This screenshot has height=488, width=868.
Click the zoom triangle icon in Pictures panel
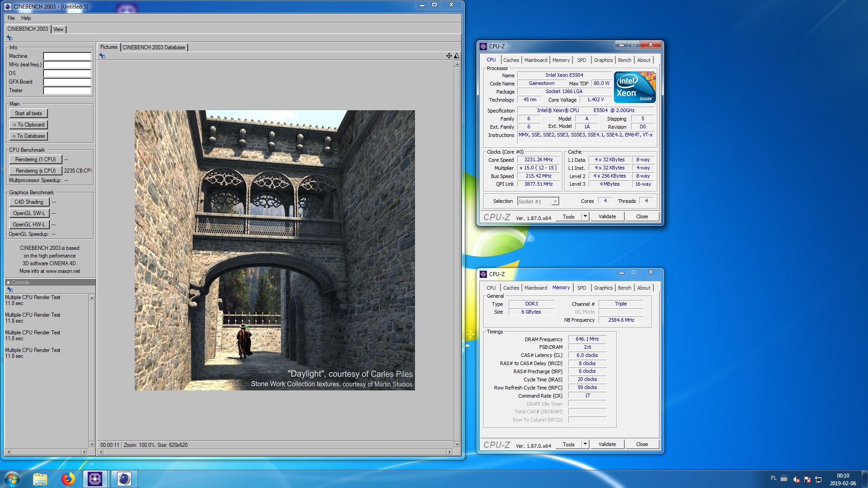[x=457, y=56]
